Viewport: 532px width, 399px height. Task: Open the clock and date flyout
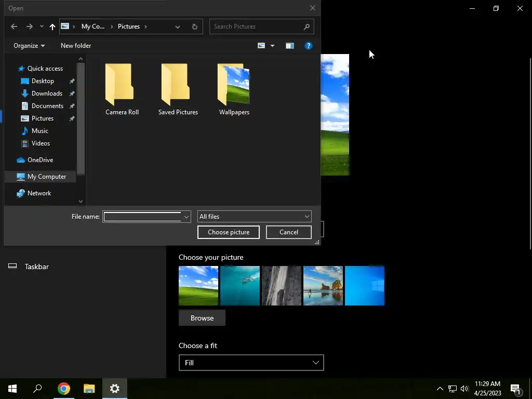[487, 389]
